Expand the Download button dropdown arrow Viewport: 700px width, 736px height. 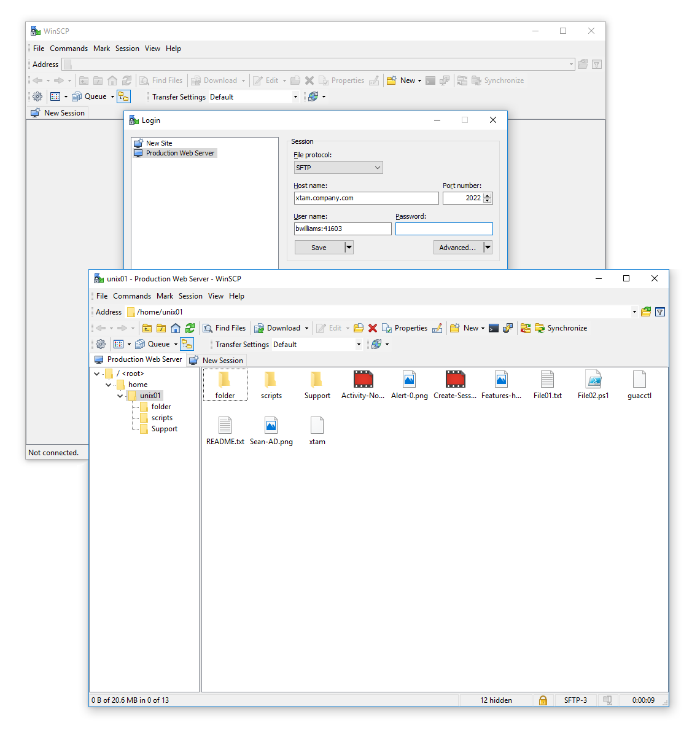tap(306, 327)
